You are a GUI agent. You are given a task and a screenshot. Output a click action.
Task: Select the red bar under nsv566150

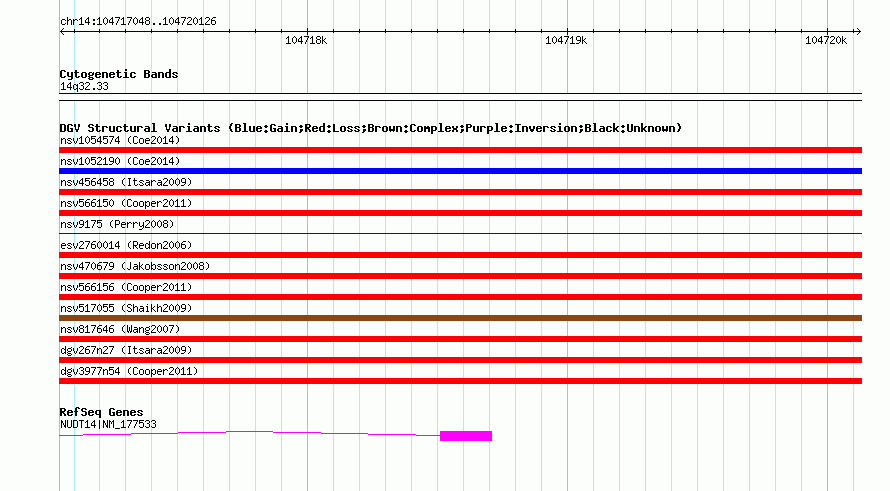(460, 213)
